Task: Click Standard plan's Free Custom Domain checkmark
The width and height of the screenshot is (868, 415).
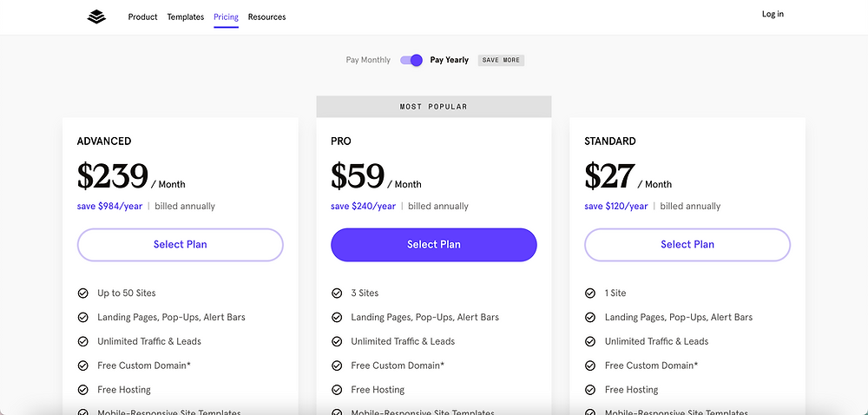Action: 590,366
